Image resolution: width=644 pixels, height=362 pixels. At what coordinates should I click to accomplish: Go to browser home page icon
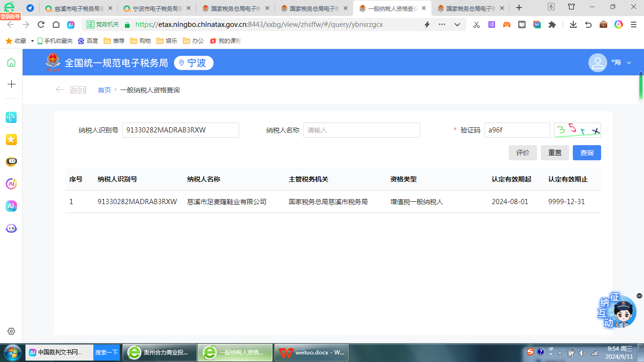click(56, 25)
